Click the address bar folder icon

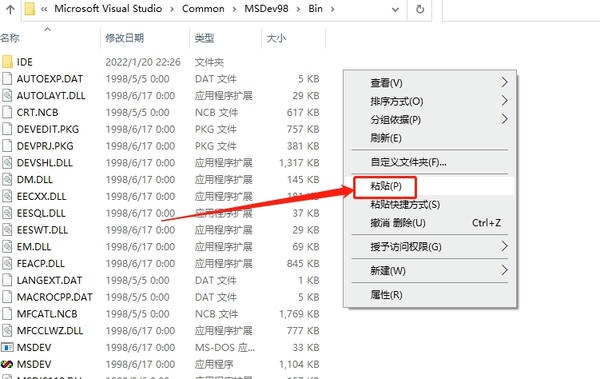coord(29,9)
